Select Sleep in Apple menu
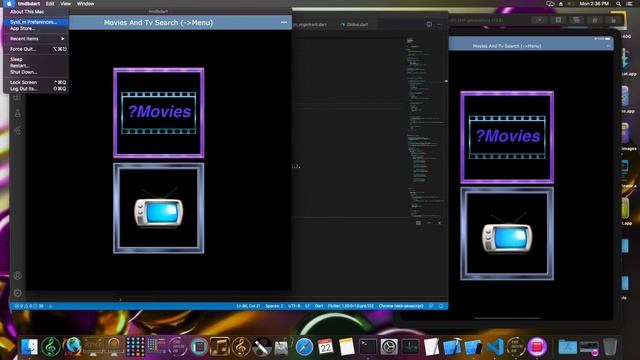640x360 pixels. tap(36, 59)
